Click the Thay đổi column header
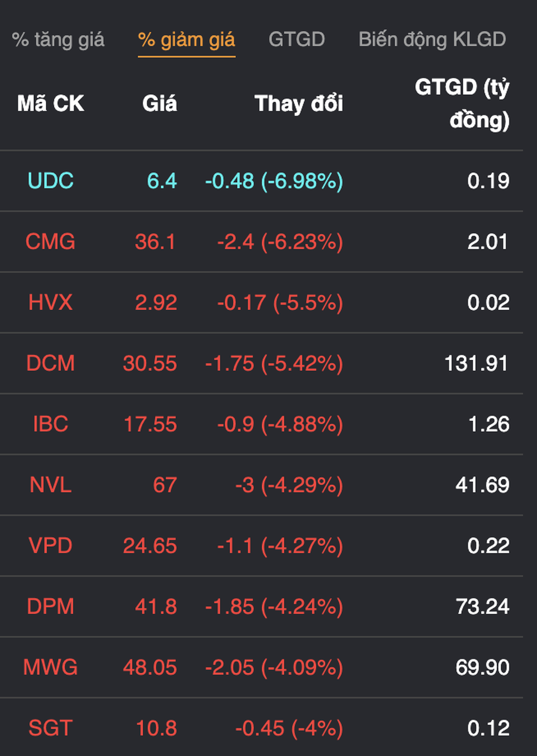Image resolution: width=537 pixels, height=756 pixels. (299, 103)
